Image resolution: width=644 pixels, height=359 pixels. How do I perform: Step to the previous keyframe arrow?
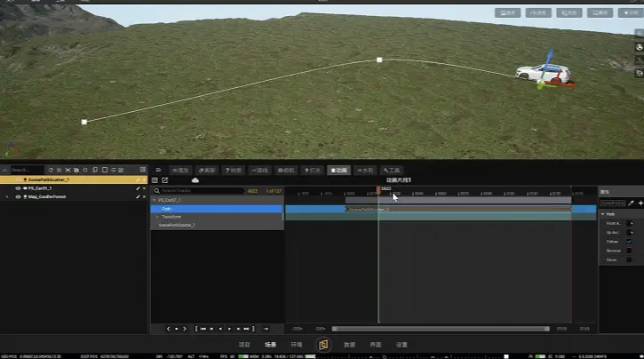[x=169, y=329]
